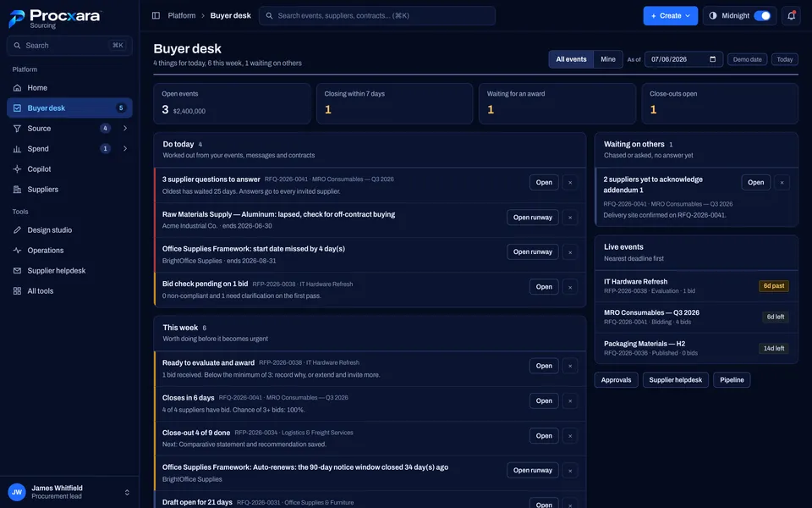
Task: Open the Close-out 4 of 9 done task
Action: tap(544, 436)
